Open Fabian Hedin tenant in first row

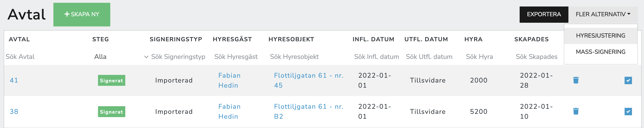pyautogui.click(x=229, y=80)
